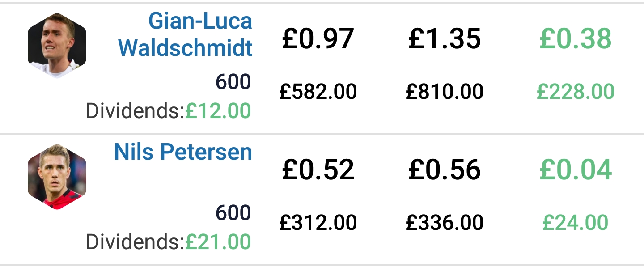
Task: Click Petersen's £0.56 current price
Action: (x=445, y=170)
